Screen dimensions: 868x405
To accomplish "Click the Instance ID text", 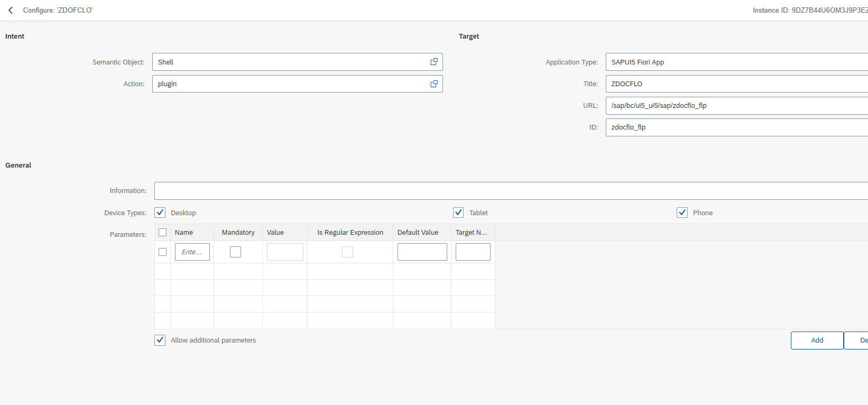I will pos(810,10).
